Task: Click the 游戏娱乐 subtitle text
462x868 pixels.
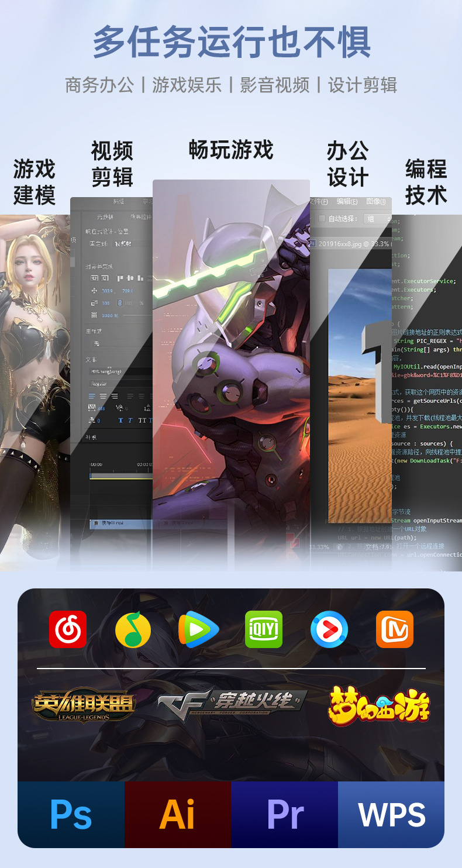Action: (187, 85)
